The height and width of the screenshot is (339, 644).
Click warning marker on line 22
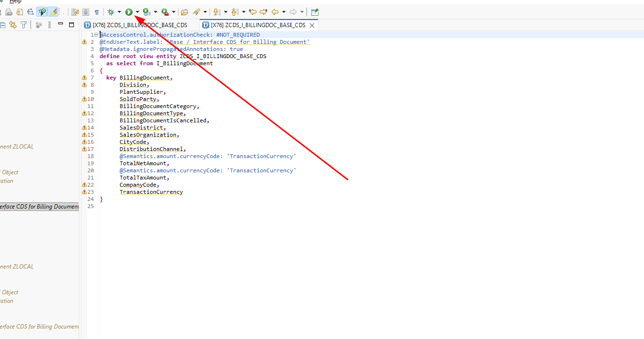(x=84, y=185)
